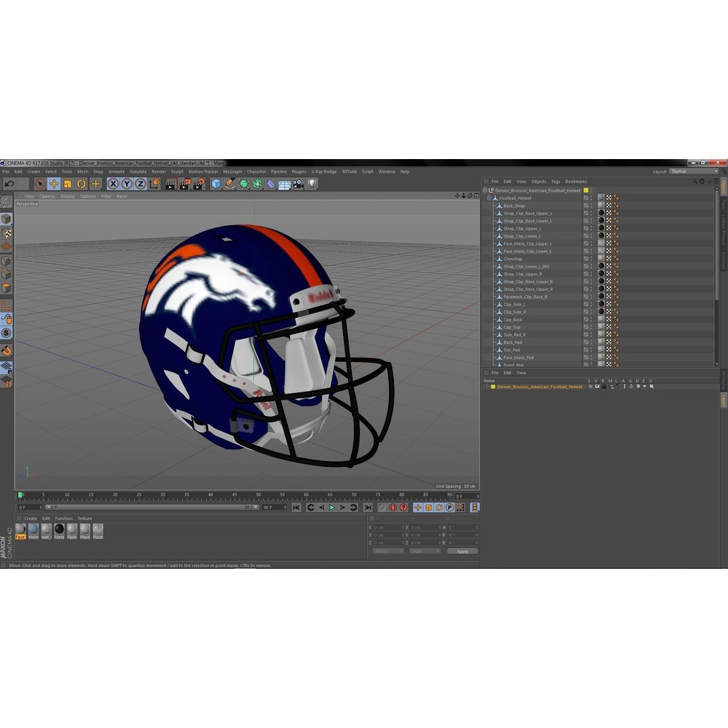Click the green Subdivision Surface generator icon

[244, 184]
